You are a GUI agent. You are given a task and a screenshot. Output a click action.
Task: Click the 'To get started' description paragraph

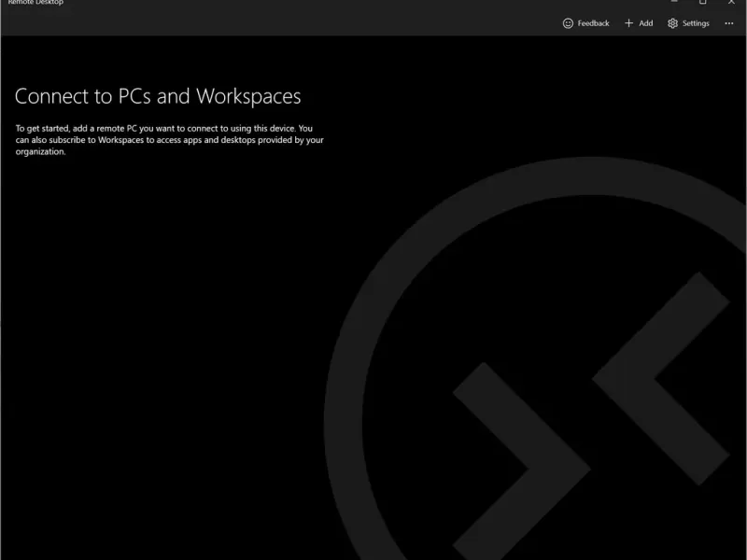[x=170, y=140]
